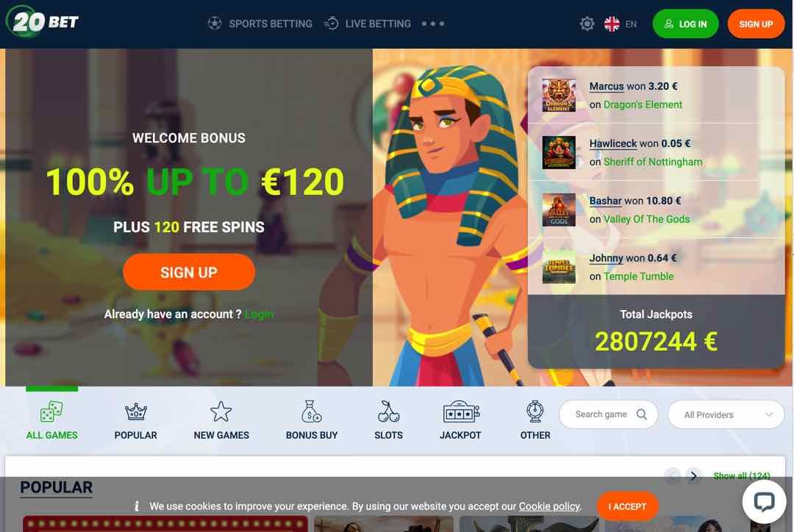The width and height of the screenshot is (794, 532).
Task: Select the Slots cherries icon
Action: pyautogui.click(x=388, y=411)
